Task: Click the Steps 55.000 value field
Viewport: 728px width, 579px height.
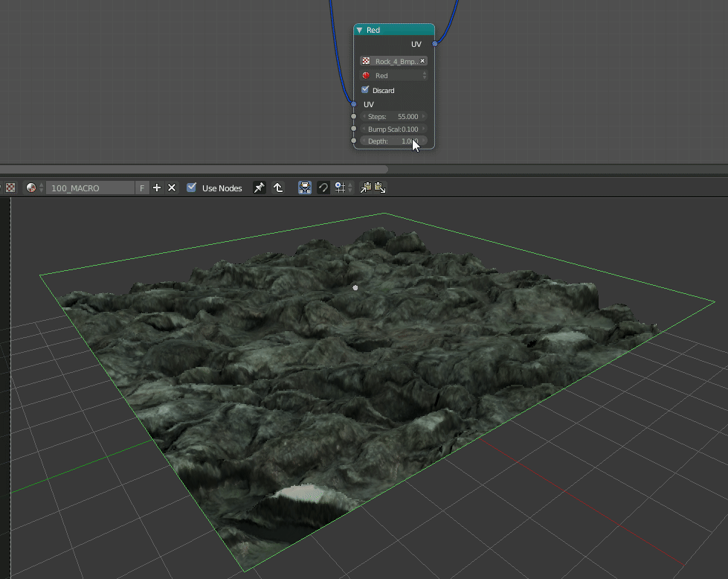Action: (x=393, y=117)
